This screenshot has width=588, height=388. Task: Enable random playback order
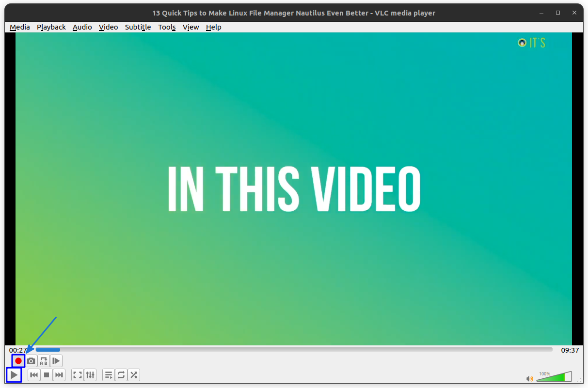click(134, 374)
